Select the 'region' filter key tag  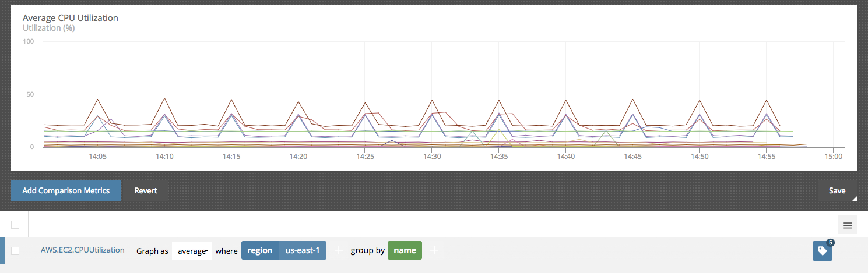[260, 250]
